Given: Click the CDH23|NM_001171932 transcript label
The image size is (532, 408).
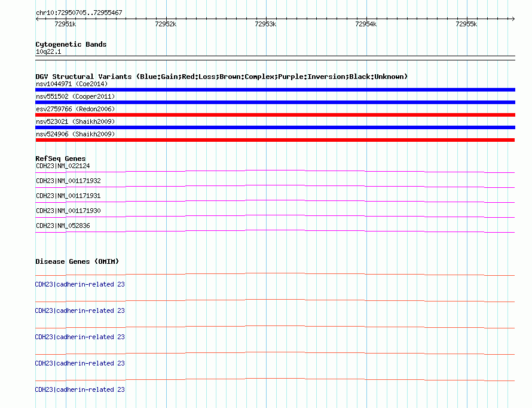Looking at the screenshot, I should (68, 181).
